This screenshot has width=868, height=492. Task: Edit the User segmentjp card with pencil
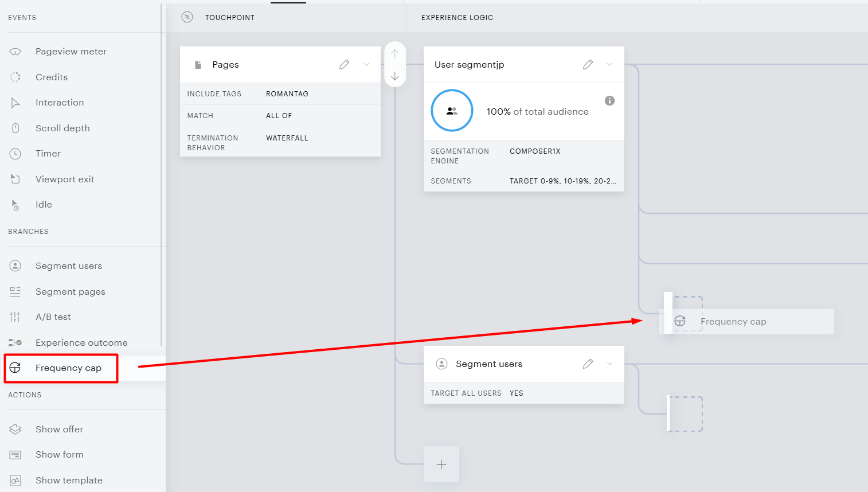588,65
